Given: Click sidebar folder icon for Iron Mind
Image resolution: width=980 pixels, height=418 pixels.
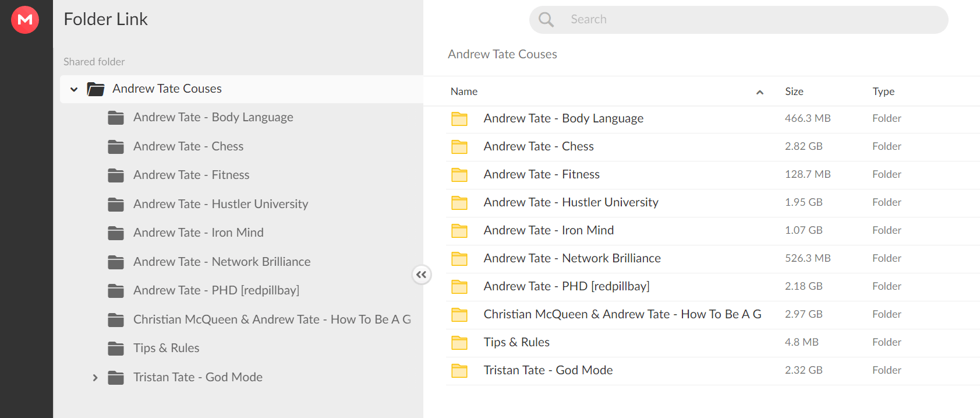Looking at the screenshot, I should coord(116,233).
